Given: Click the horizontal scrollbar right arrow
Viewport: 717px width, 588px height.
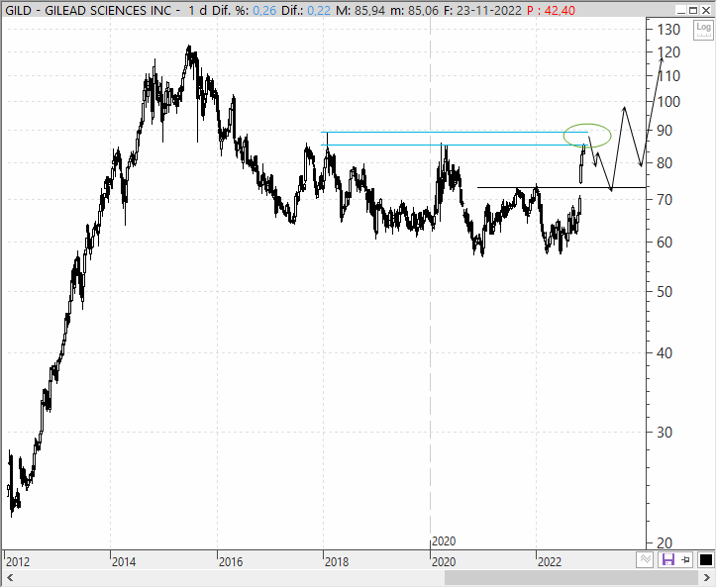Looking at the screenshot, I should pos(707,578).
